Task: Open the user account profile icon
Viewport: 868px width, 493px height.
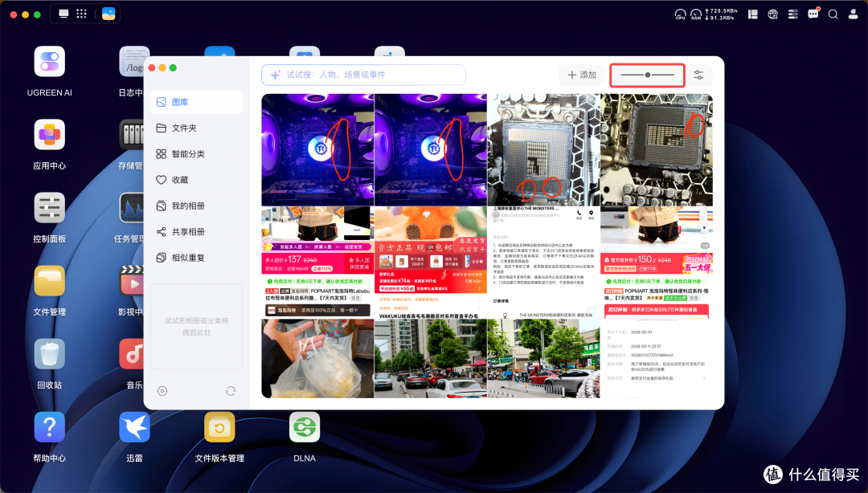Action: 853,14
